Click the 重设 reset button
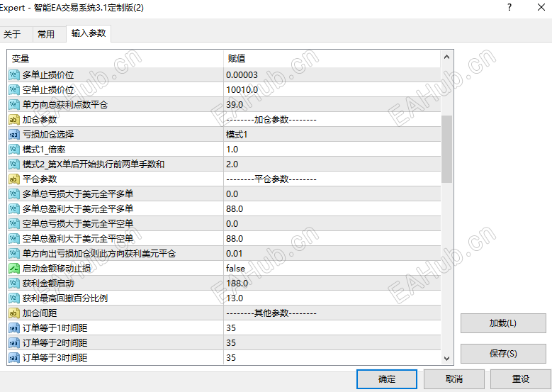This screenshot has width=552, height=392. [x=521, y=379]
